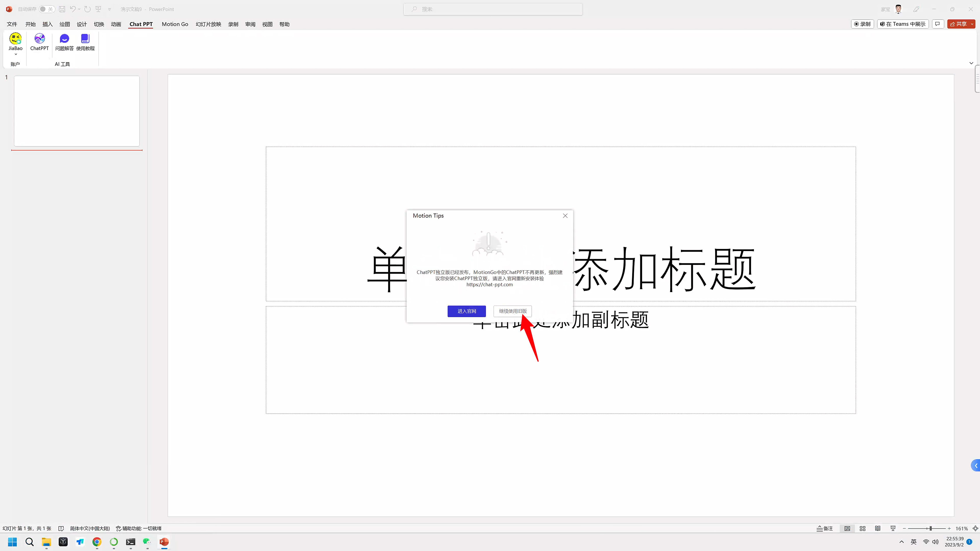This screenshot has height=551, width=980.
Task: Expand the 共享 share dropdown arrow
Action: (x=972, y=24)
